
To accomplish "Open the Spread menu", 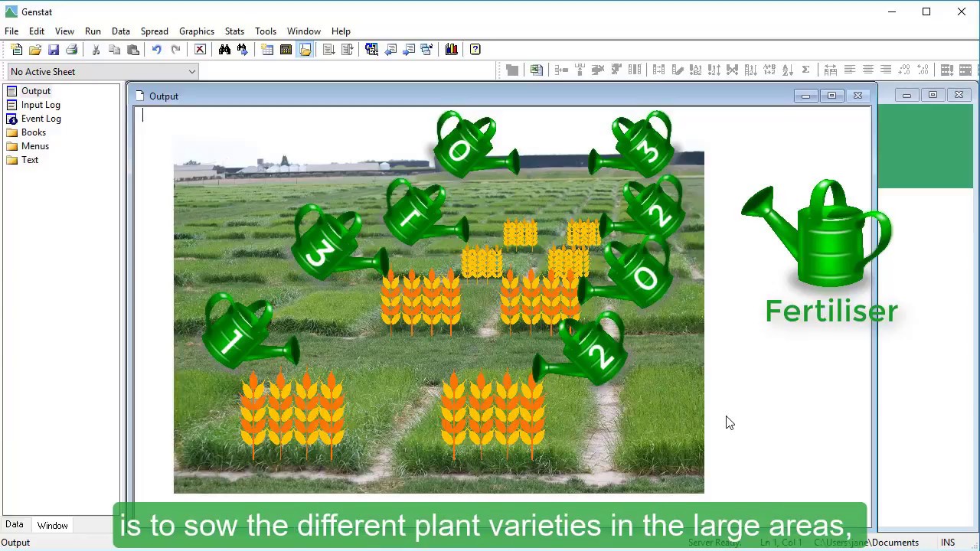I will [x=154, y=31].
